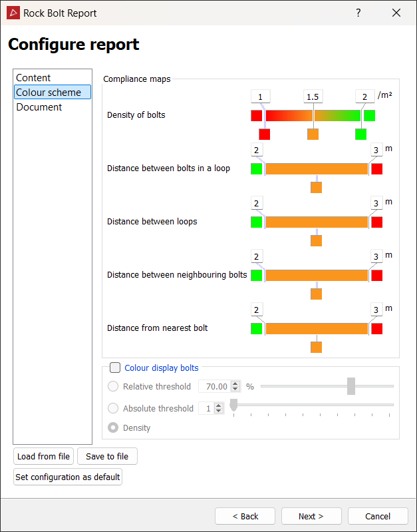Decrease Absolute threshold with down stepper arrow
This screenshot has width=417, height=532.
point(219,411)
